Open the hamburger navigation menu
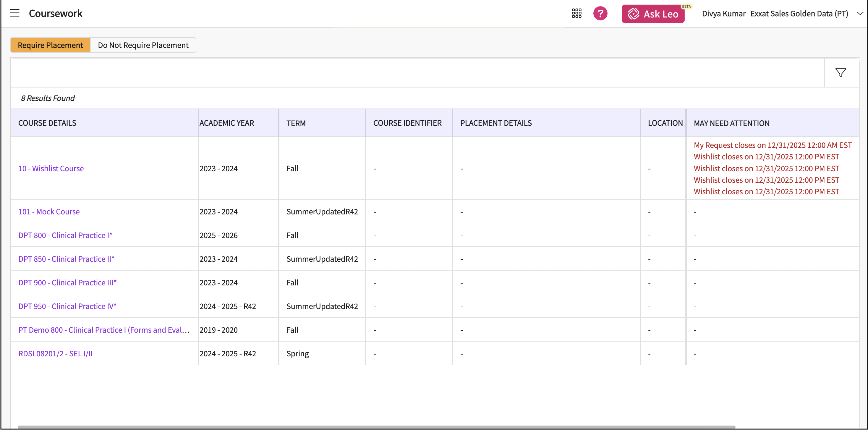Screen dimensions: 868x430 tap(14, 13)
